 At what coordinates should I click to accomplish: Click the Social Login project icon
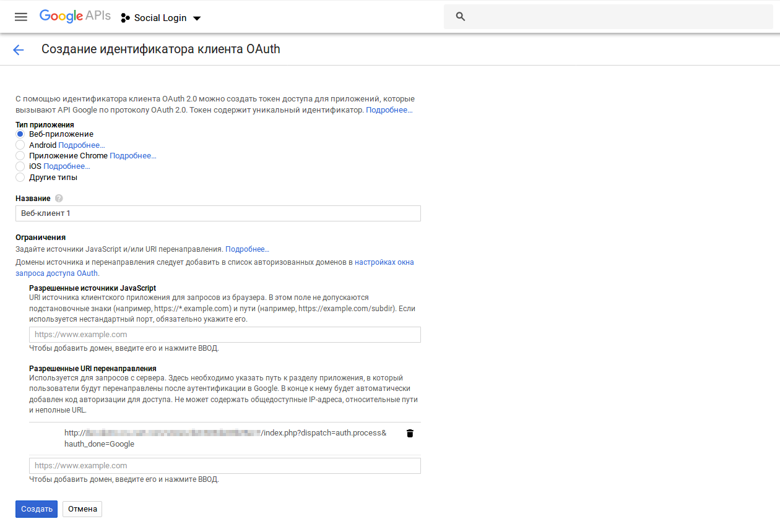tap(125, 18)
